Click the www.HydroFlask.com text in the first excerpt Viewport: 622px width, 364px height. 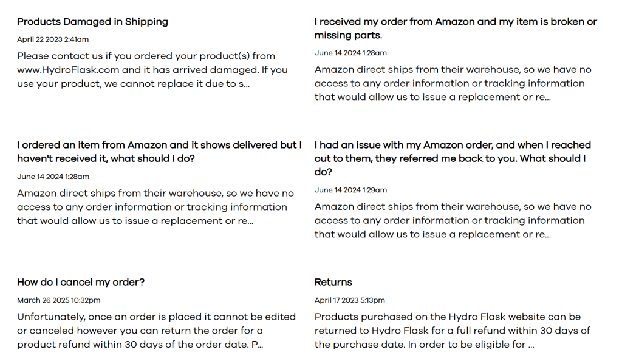tap(68, 70)
